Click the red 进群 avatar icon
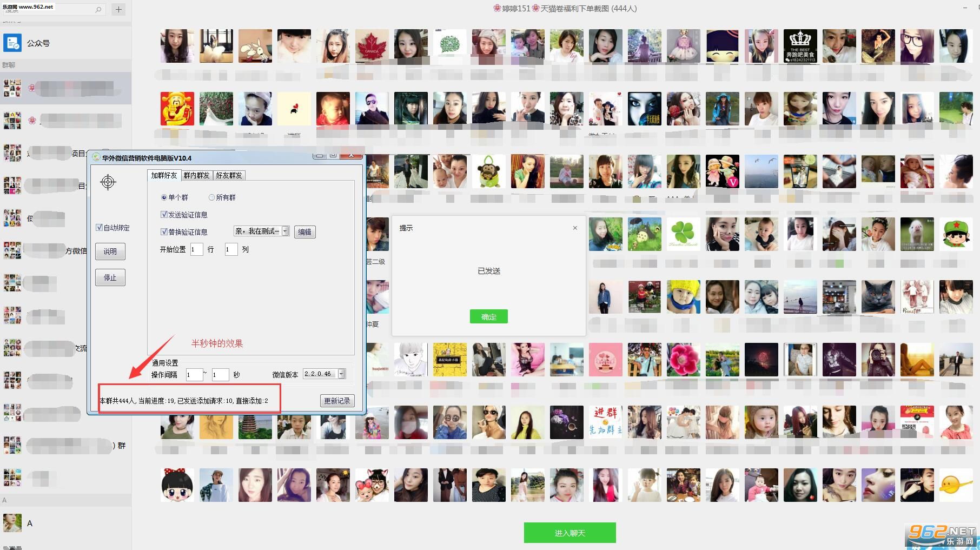The width and height of the screenshot is (980, 550). (606, 422)
